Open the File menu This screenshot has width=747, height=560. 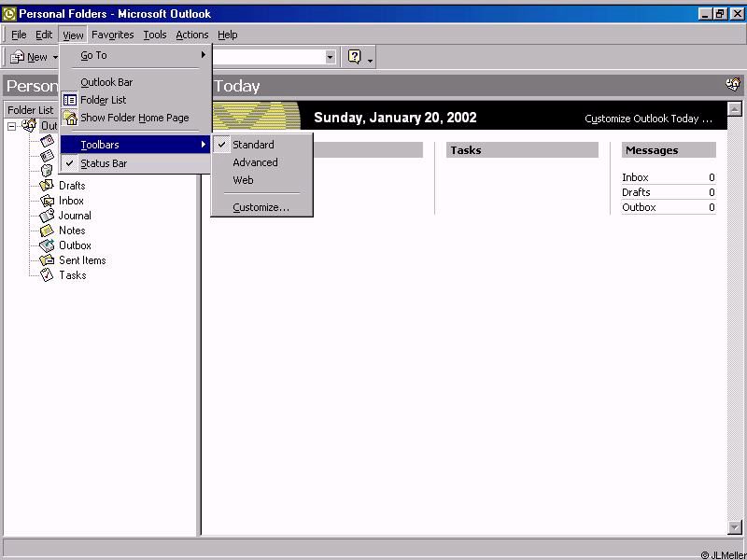coord(19,35)
